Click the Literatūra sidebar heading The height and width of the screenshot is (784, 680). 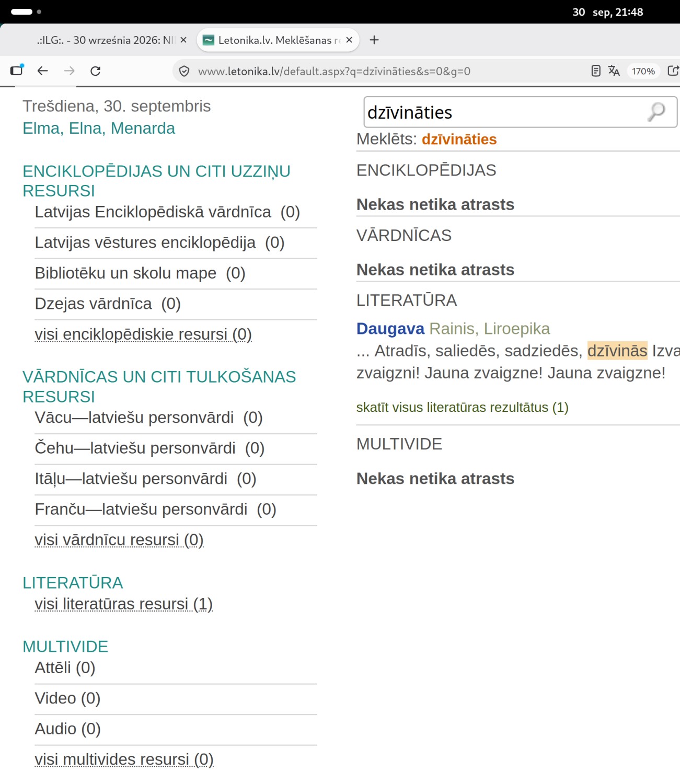pos(73,583)
